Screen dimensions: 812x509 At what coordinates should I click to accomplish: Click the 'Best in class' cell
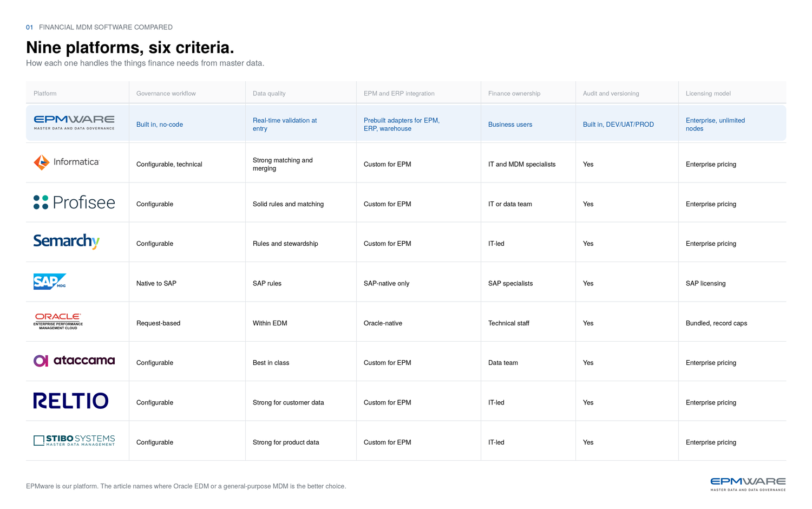pyautogui.click(x=271, y=363)
